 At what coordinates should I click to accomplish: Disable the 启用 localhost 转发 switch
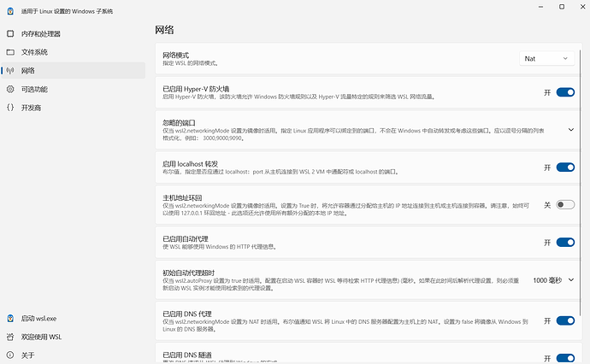tap(565, 167)
